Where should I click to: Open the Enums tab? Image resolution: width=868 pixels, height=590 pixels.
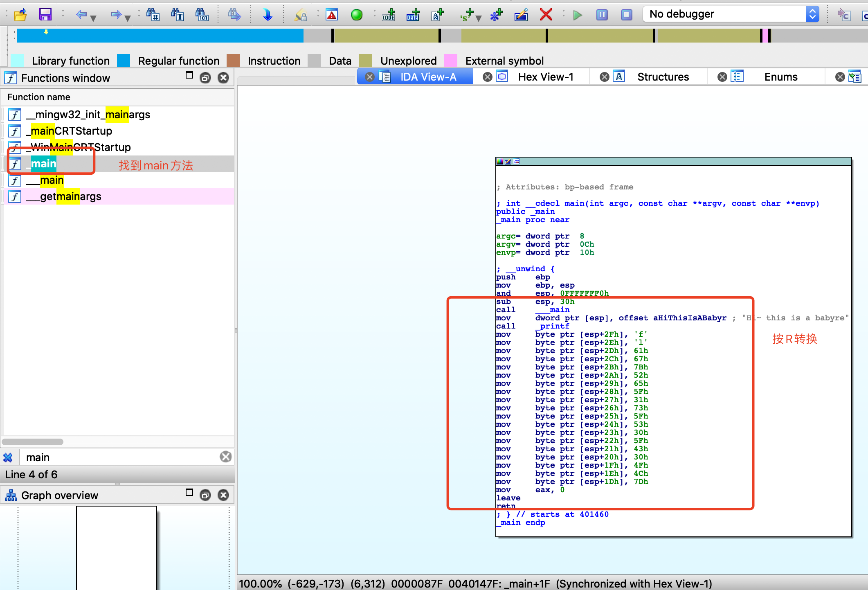[780, 77]
